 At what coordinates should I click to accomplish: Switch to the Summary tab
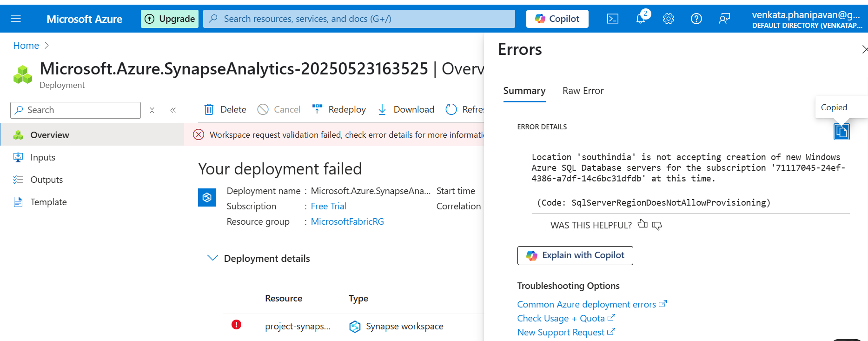click(524, 91)
